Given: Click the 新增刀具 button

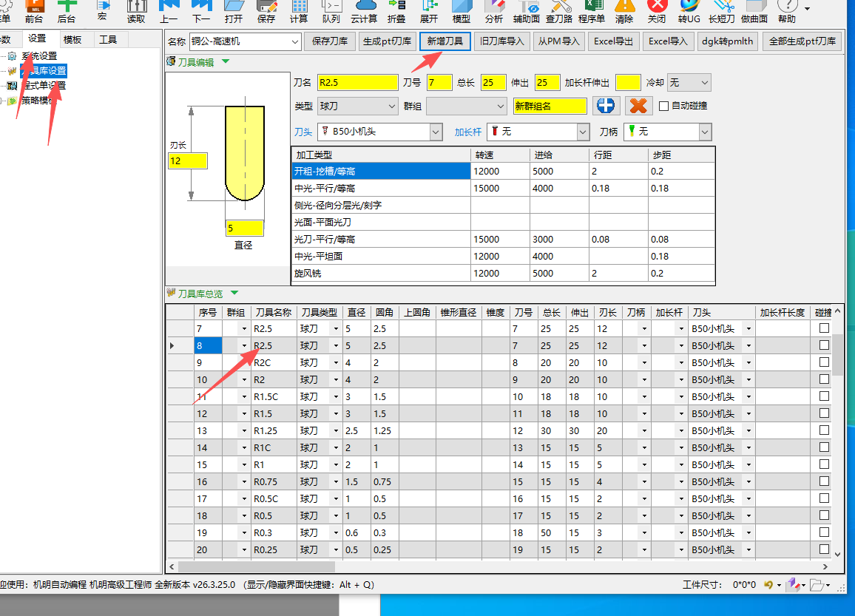Looking at the screenshot, I should [x=445, y=41].
